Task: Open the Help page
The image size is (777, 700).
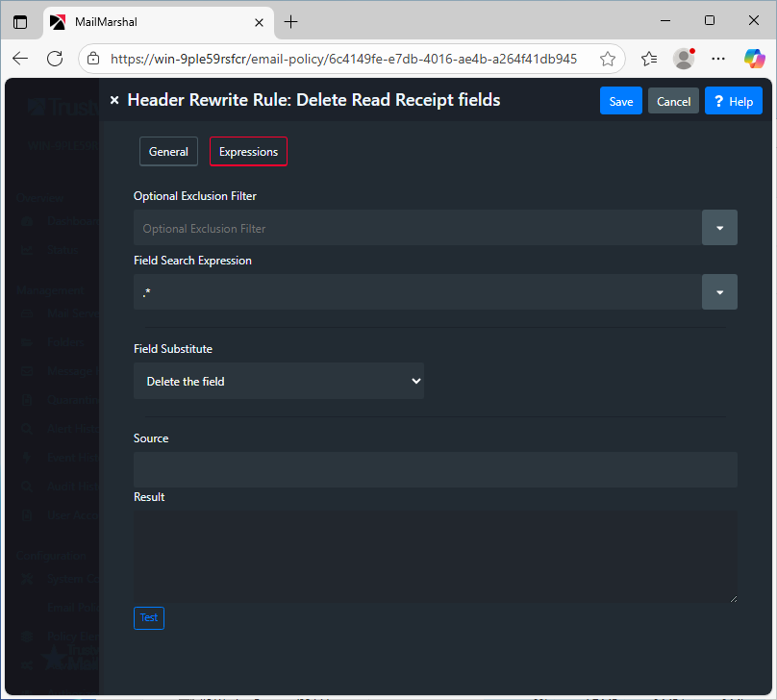Action: [x=733, y=101]
